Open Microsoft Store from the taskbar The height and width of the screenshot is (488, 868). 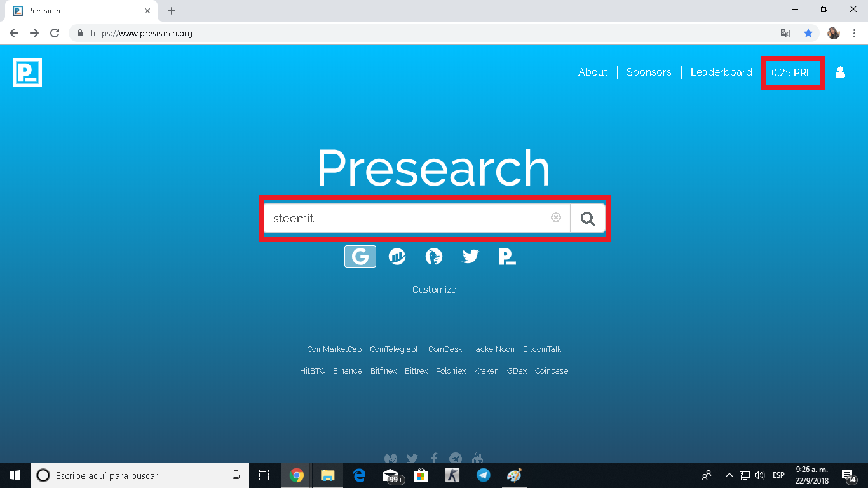(421, 475)
